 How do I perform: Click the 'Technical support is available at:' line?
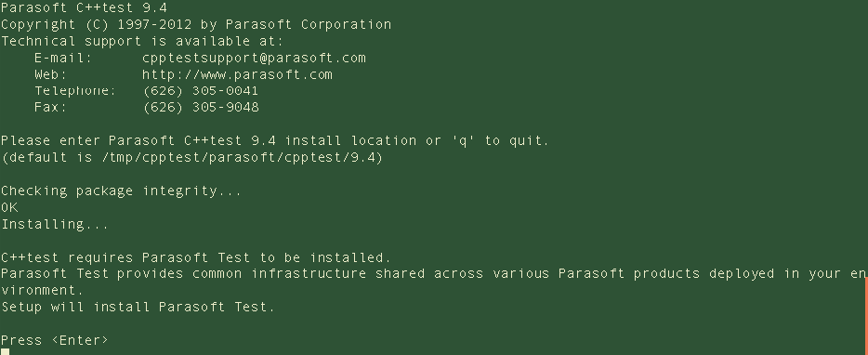pos(142,42)
